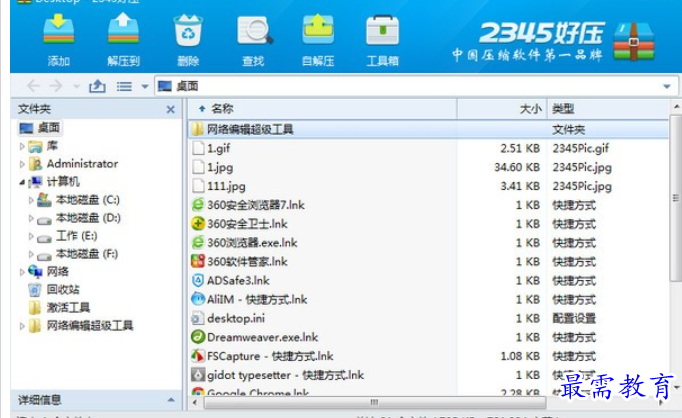This screenshot has height=418, width=682.
Task: Click the desktop.ini file icon
Action: 198,318
